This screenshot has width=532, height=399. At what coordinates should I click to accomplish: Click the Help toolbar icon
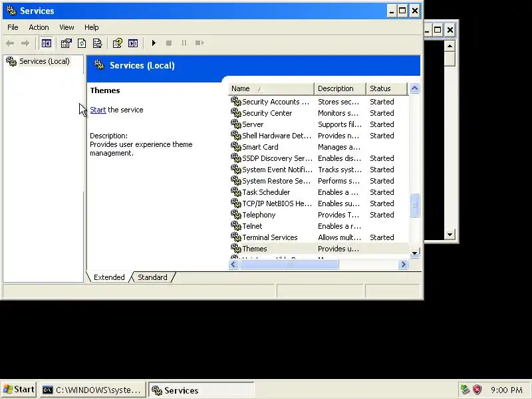[118, 43]
